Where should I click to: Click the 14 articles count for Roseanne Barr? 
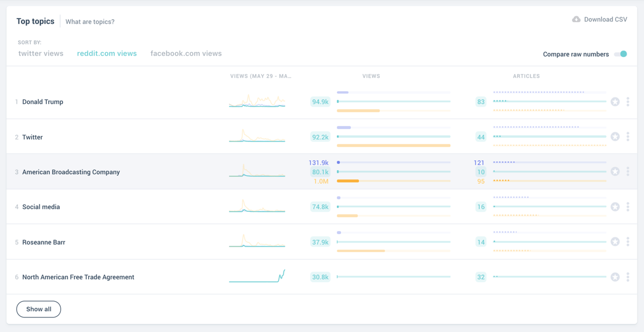[x=481, y=242]
